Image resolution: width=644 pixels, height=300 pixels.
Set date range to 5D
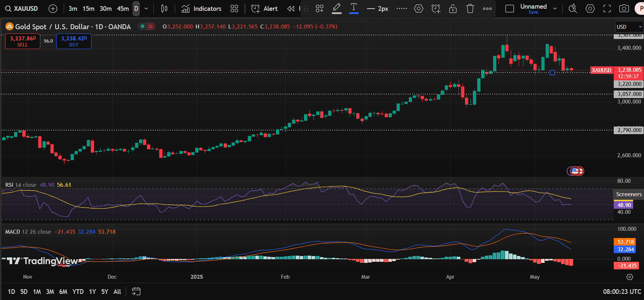[x=24, y=291]
